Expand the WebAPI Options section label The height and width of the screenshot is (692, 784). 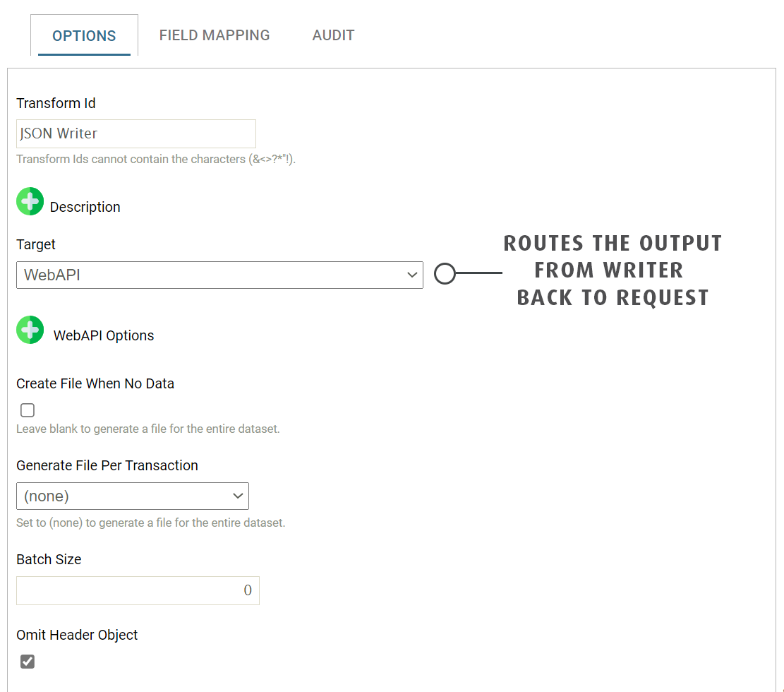click(x=104, y=335)
